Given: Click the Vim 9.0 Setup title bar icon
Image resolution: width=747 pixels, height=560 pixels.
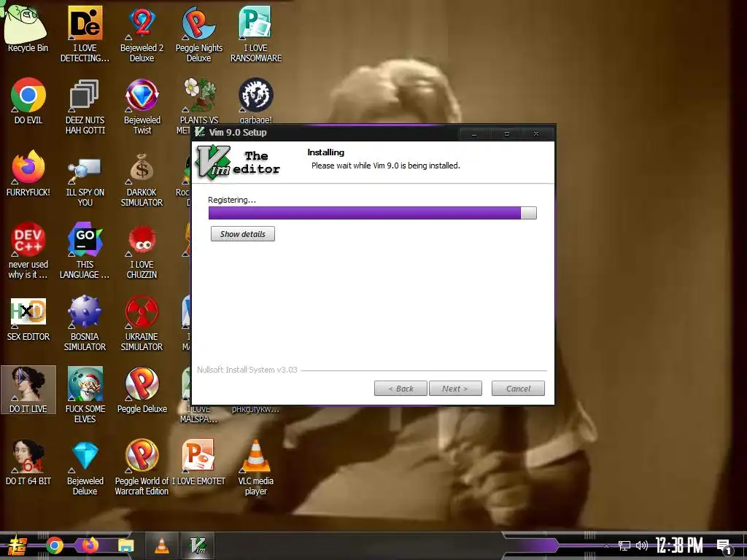Looking at the screenshot, I should pyautogui.click(x=200, y=133).
